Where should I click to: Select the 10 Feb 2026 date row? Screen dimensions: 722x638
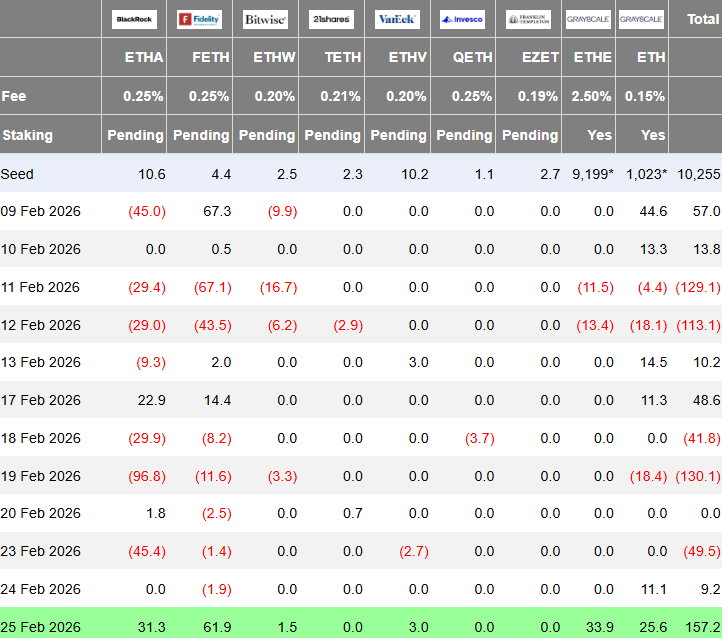(x=361, y=249)
